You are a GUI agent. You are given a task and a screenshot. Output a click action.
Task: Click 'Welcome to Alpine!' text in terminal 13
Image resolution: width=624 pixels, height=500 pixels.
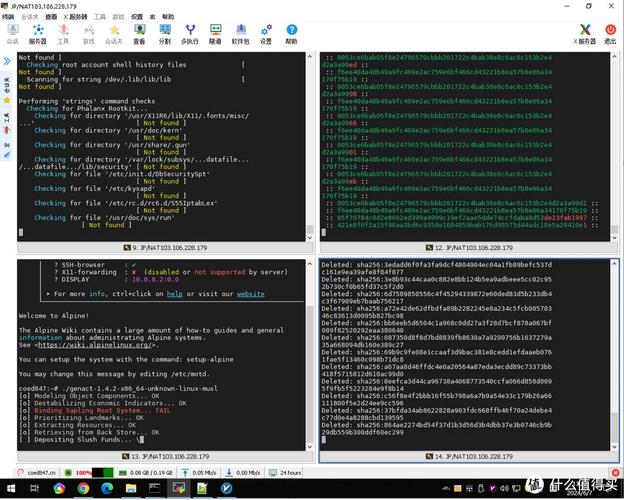click(54, 316)
